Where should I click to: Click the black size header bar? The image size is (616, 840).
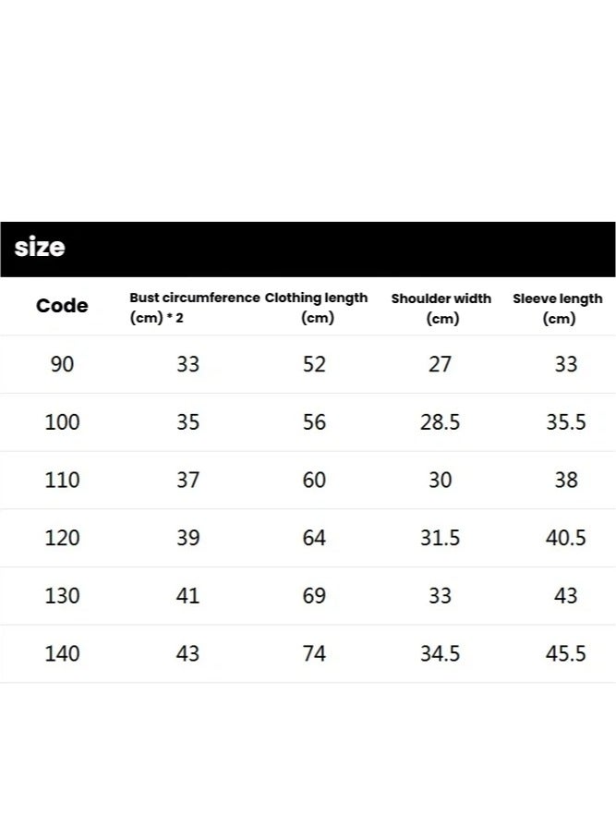click(308, 249)
